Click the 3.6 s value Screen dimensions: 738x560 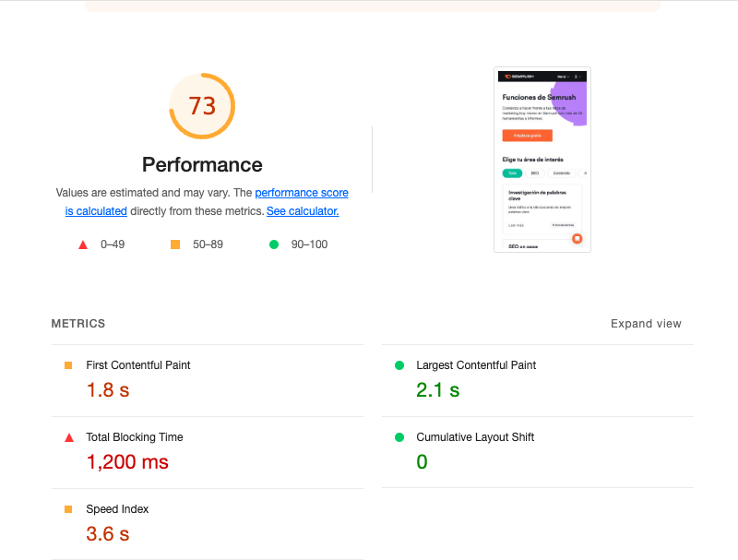[x=108, y=534]
